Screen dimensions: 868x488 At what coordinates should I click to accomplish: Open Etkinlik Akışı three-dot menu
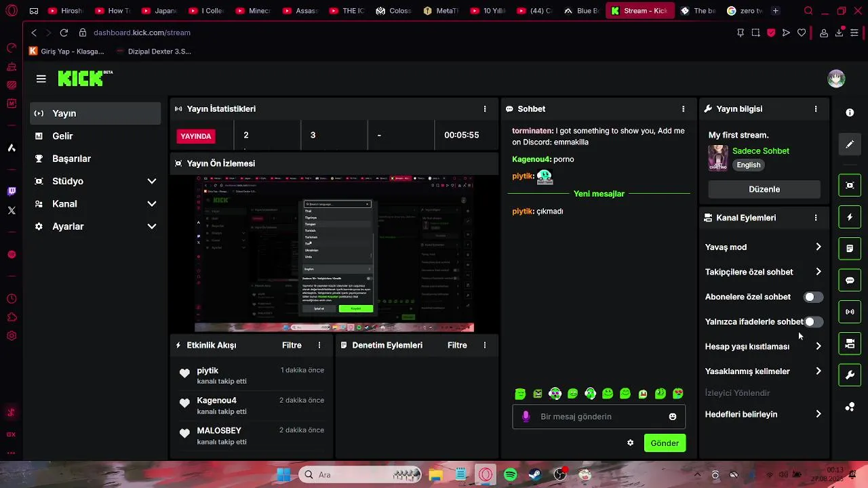(x=319, y=345)
